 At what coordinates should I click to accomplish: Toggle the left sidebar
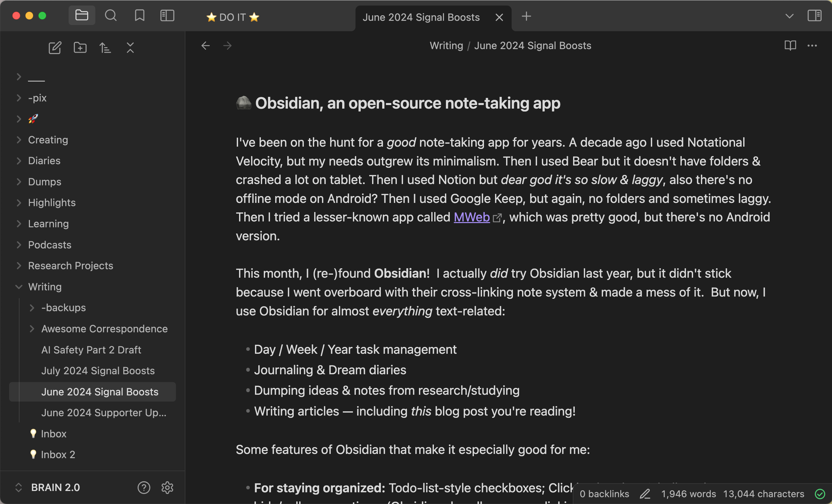coord(167,16)
